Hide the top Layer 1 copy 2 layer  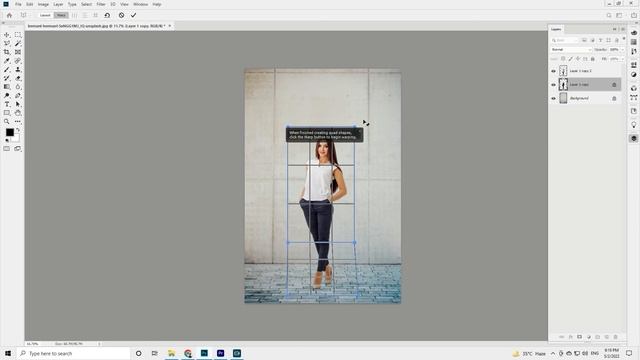(553, 71)
